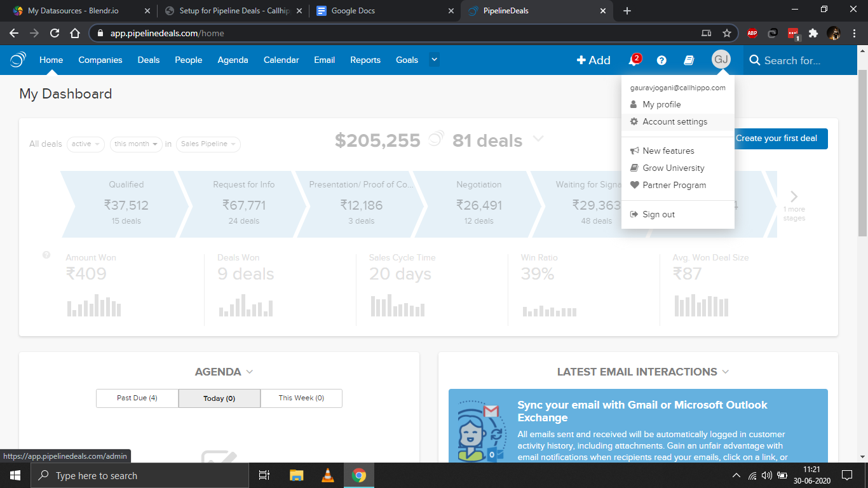This screenshot has width=868, height=488.
Task: Click the search magnifier icon
Action: point(755,60)
